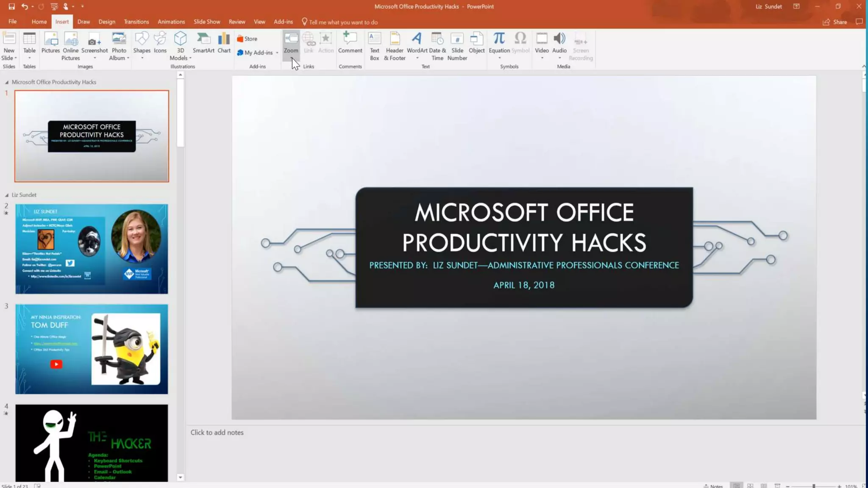This screenshot has width=868, height=488.
Task: Click the WordArt icon
Action: coord(417,43)
